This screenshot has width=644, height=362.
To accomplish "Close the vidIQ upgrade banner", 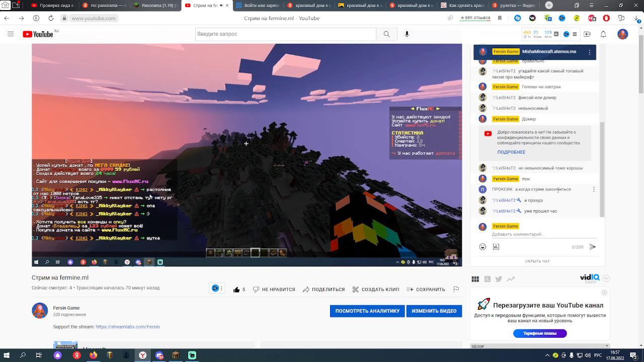I will click(x=604, y=293).
